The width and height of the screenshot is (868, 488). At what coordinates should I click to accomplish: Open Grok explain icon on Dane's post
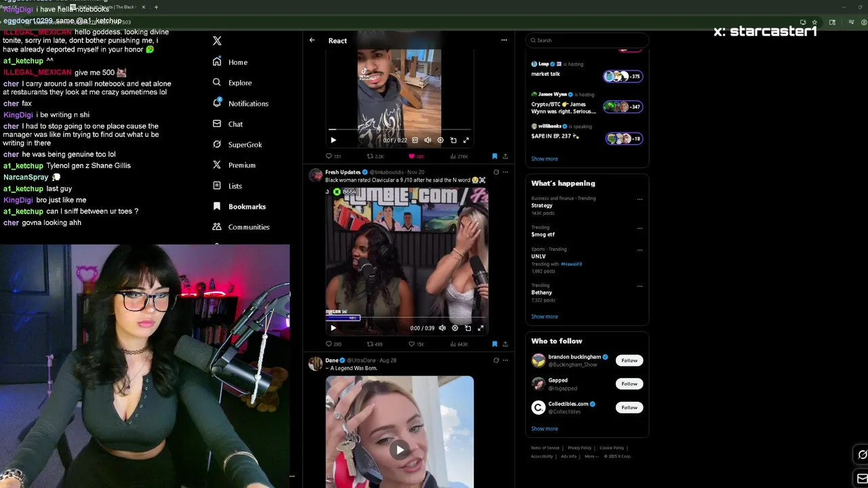(496, 360)
